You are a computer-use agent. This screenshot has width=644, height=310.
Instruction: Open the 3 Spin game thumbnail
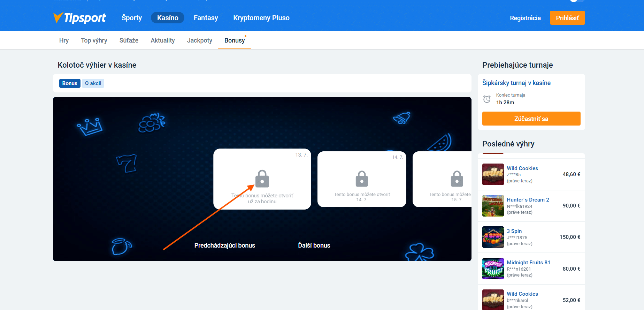click(493, 237)
